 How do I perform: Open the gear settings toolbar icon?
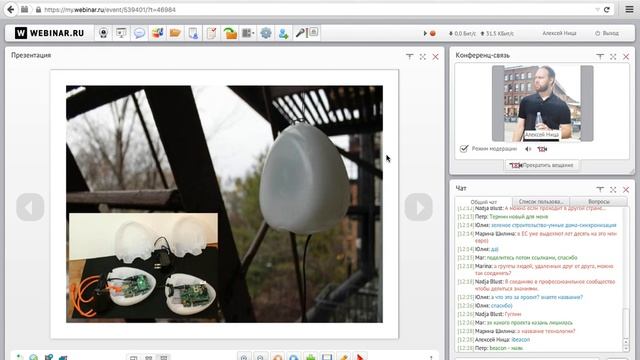[x=266, y=33]
